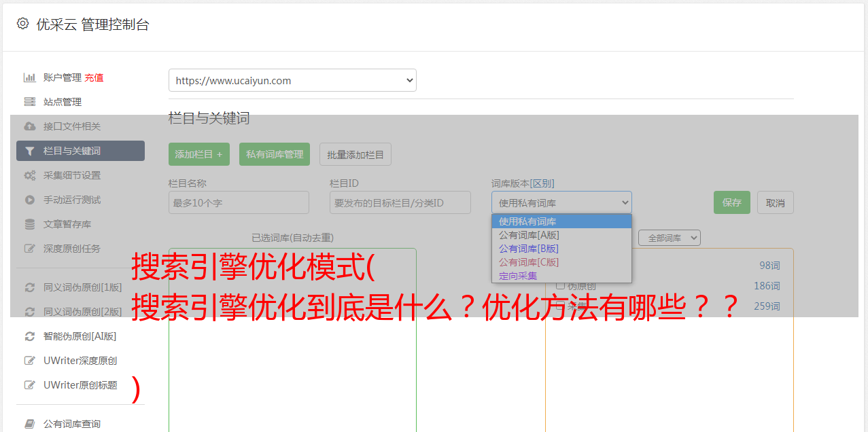
Task: Click the 站点管理 server icon
Action: coord(29,102)
